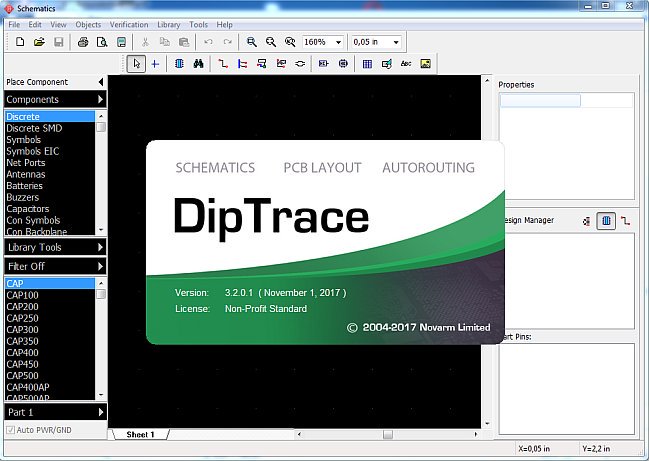Choose the CAP250 component
The image size is (649, 461).
click(x=49, y=318)
